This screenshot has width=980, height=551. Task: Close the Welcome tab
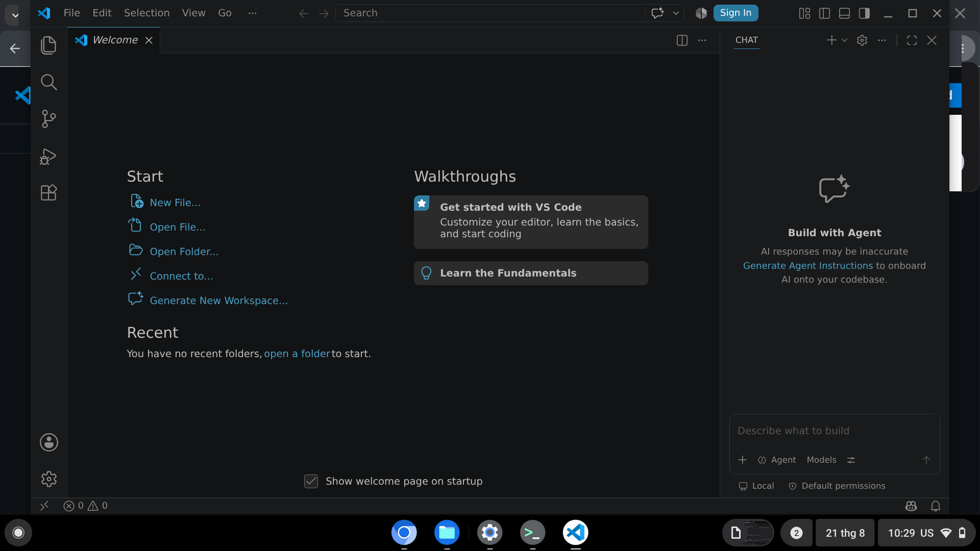[x=149, y=40]
